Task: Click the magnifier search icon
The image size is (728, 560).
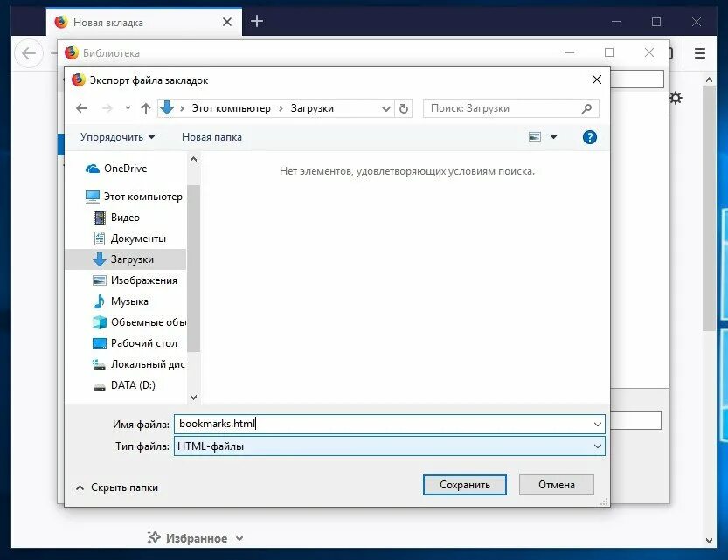Action: pyautogui.click(x=586, y=108)
